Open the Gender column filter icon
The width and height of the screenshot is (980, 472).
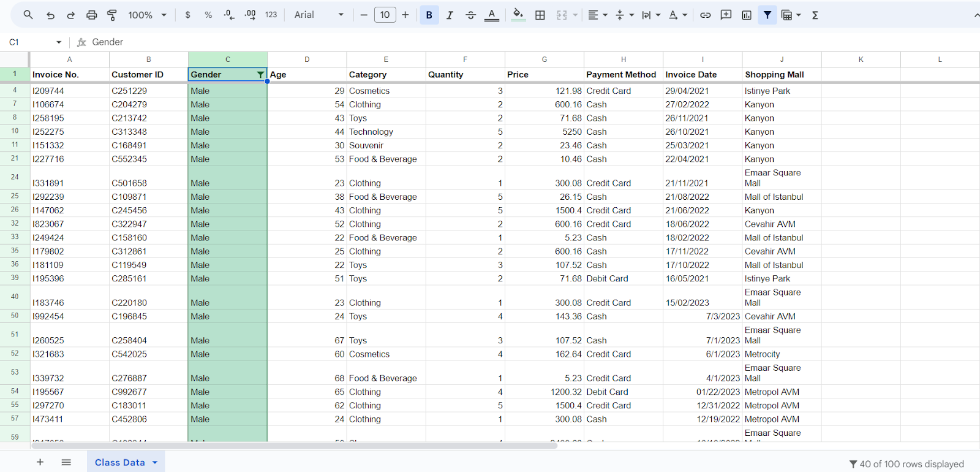[x=260, y=75]
